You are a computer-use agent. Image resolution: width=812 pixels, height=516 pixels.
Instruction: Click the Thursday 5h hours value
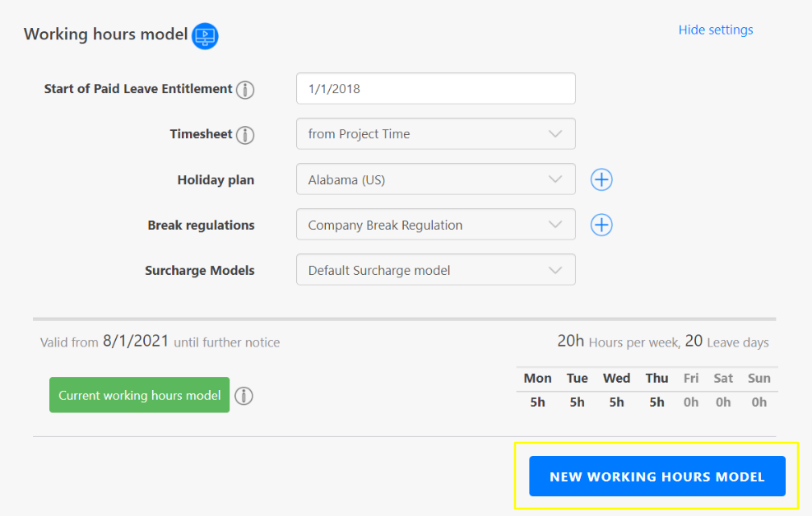[657, 402]
